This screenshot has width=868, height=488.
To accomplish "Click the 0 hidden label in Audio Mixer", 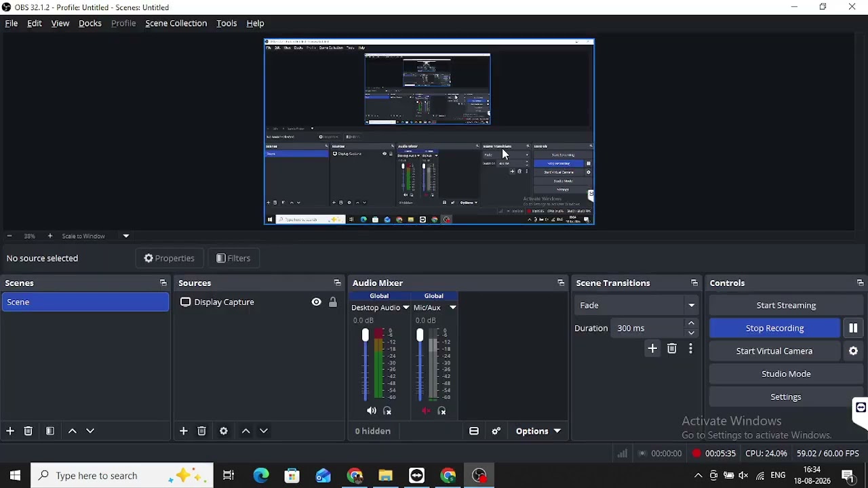I will (x=373, y=431).
